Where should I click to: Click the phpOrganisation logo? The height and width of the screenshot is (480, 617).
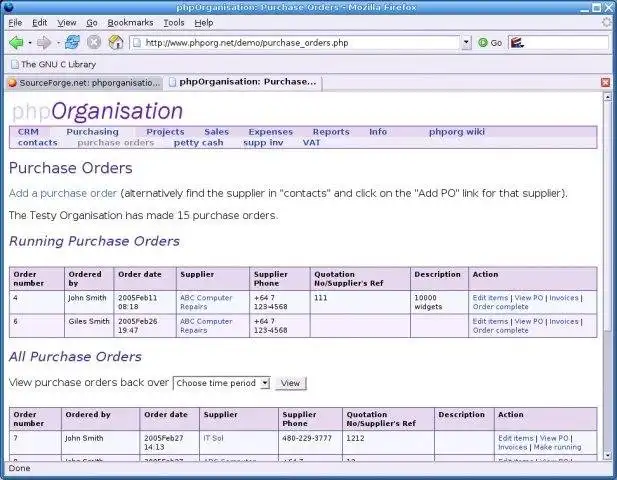coord(97,111)
